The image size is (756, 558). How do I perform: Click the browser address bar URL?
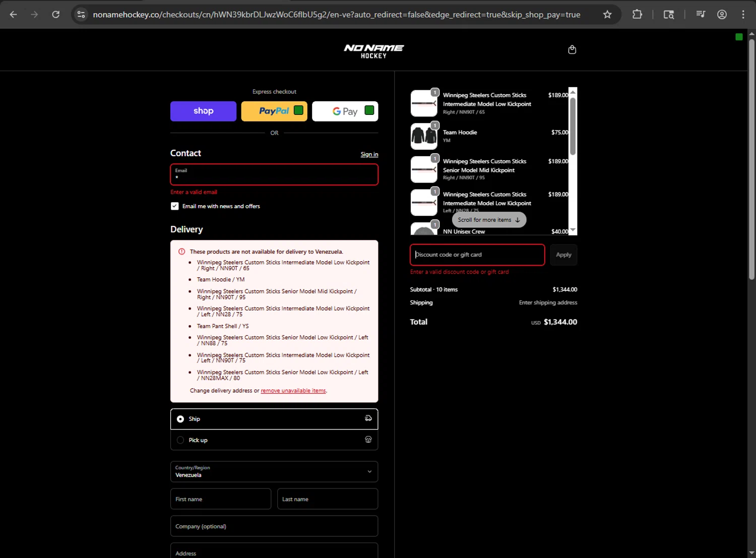click(x=337, y=15)
